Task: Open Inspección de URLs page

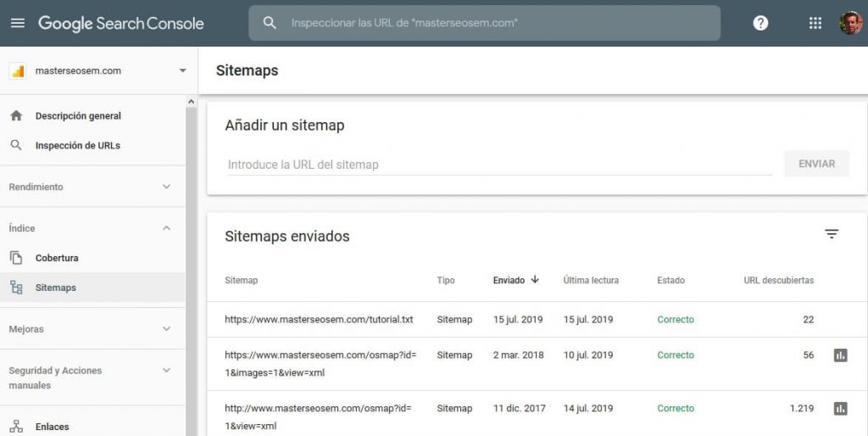Action: click(77, 145)
